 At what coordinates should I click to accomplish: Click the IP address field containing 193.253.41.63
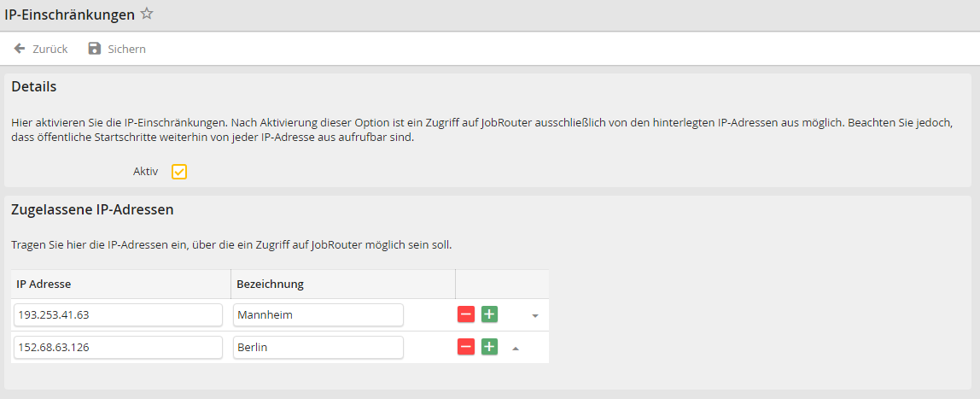click(x=118, y=314)
